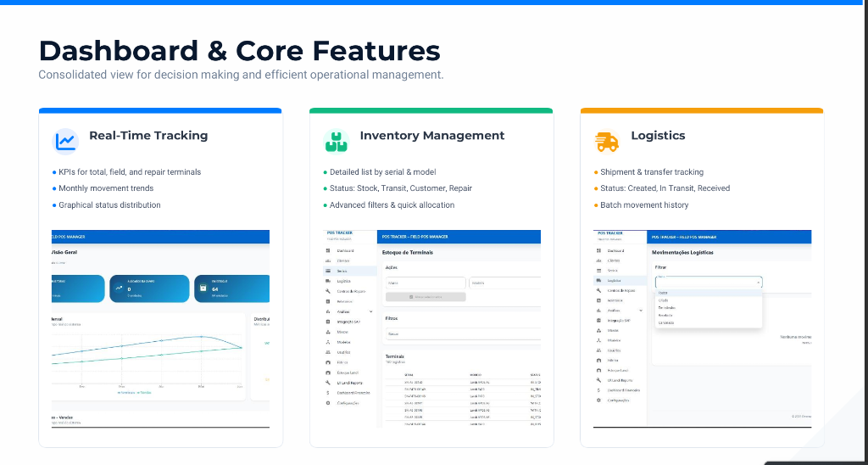Click the Status dropdown arrow in Logistics screenshot
This screenshot has height=465, width=868.
coord(758,283)
